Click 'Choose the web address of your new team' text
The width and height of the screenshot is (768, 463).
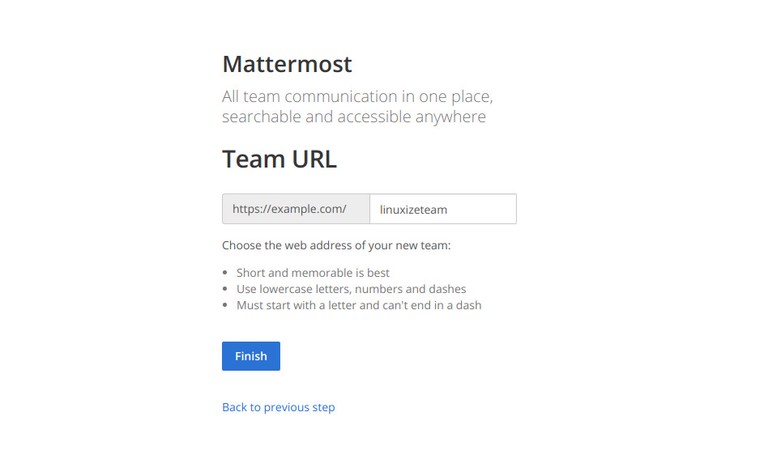336,245
